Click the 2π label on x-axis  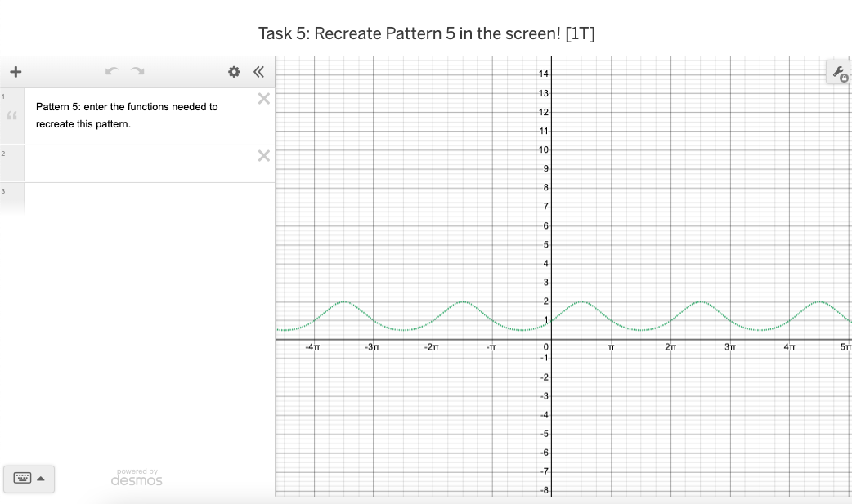click(670, 347)
